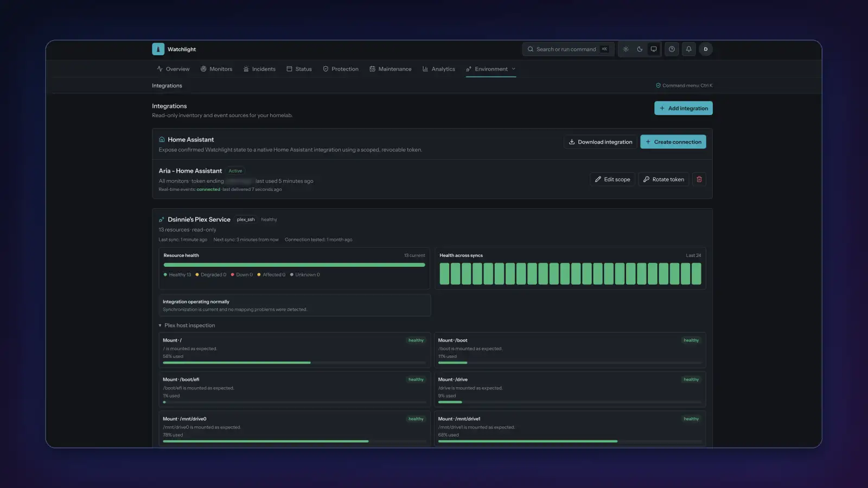868x488 pixels.
Task: Open the Status tab
Action: coord(299,69)
